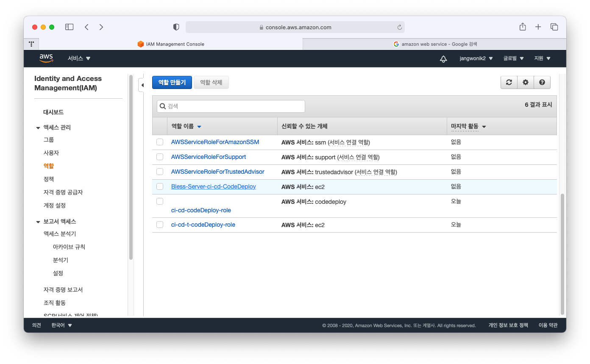This screenshot has width=590, height=364.
Task: Open the 개인 정보 보호 정책 footer link
Action: click(508, 325)
